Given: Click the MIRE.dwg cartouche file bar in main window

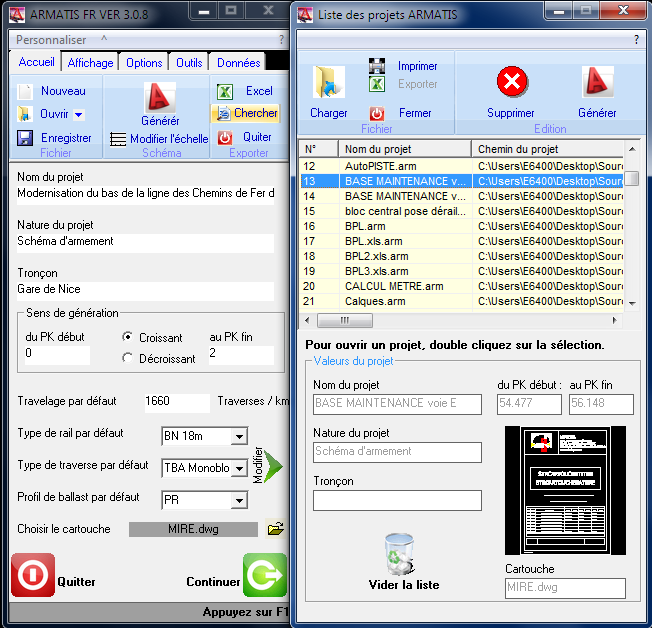Looking at the screenshot, I should pyautogui.click(x=193, y=529).
